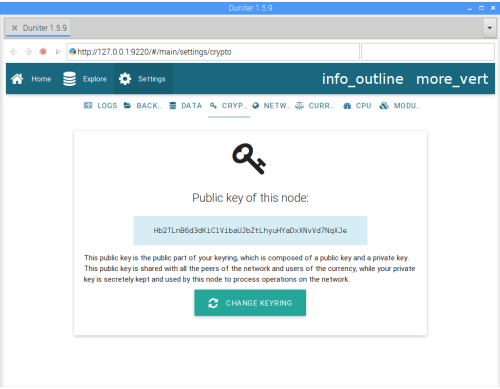Click the 'Public key of this node:' heading

250,198
